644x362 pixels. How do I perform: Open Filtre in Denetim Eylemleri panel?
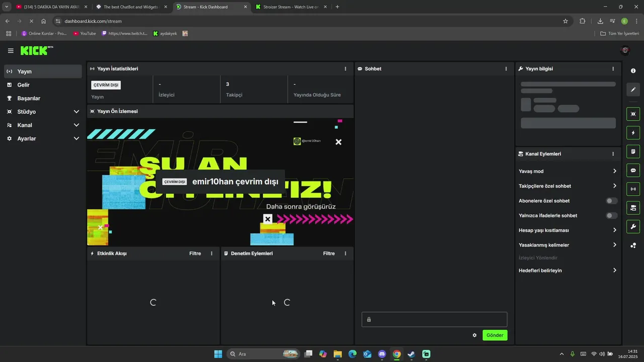(329, 253)
